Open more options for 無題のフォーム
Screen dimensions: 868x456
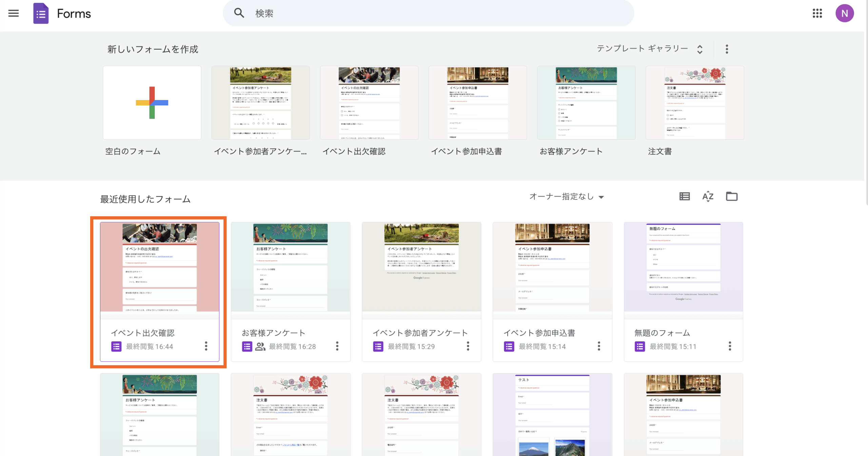730,346
